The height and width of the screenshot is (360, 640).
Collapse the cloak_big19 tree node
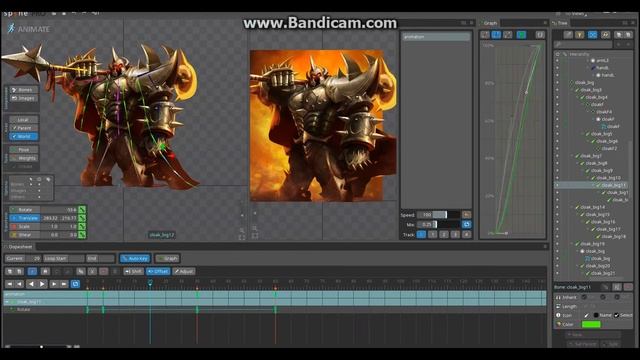572,244
